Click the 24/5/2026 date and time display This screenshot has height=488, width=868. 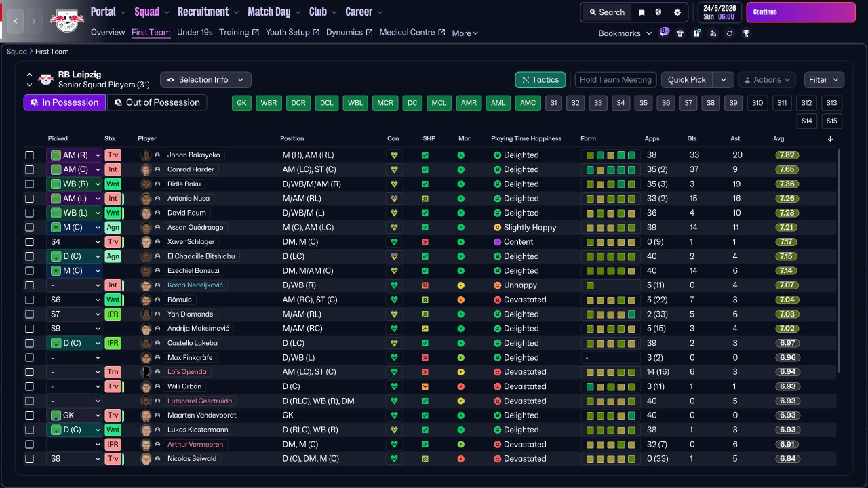pyautogui.click(x=719, y=12)
